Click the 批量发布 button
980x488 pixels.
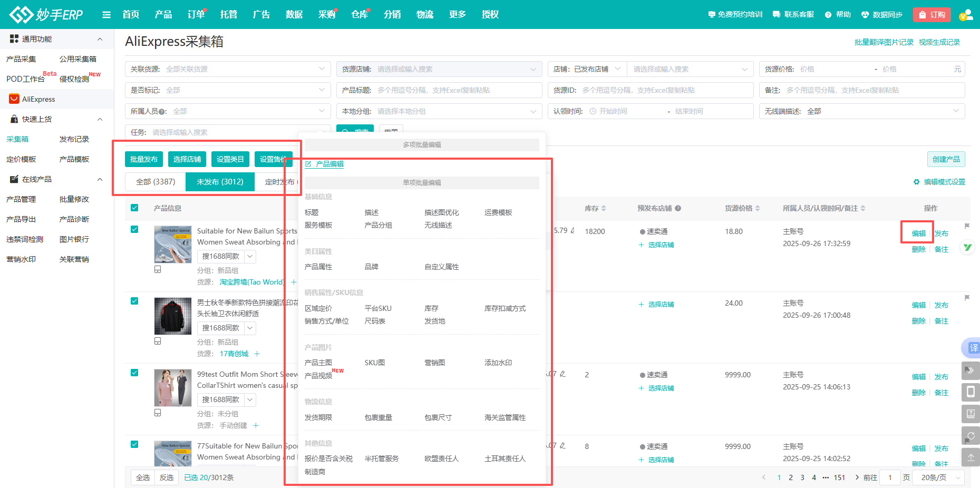tap(144, 159)
